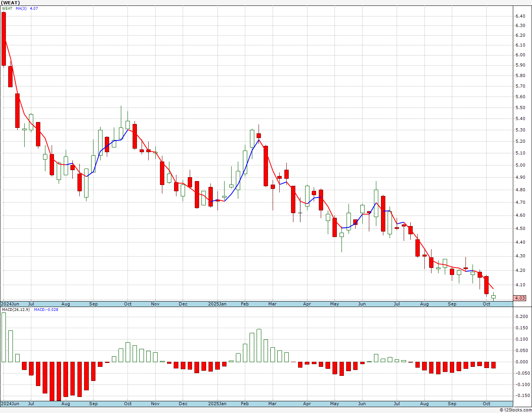This screenshot has height=413, width=532.
Task: Click the last small green candlestick near 4.03
Action: point(493,296)
